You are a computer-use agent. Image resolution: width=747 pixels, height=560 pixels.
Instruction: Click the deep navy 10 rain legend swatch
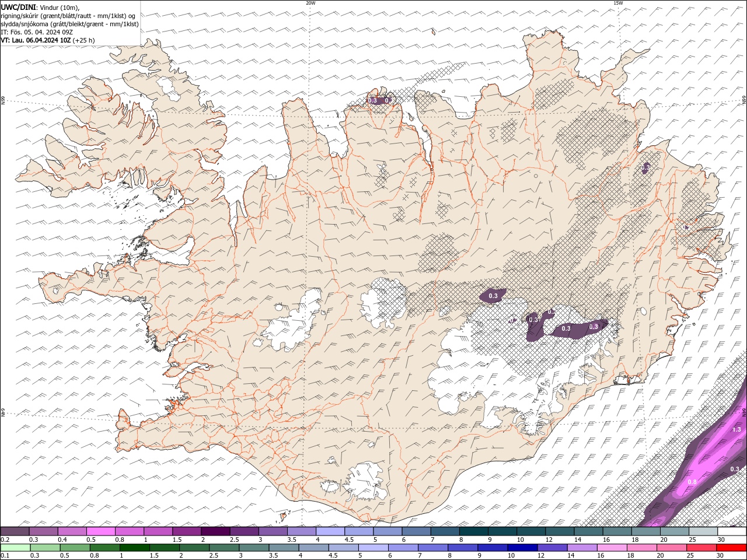(522, 548)
